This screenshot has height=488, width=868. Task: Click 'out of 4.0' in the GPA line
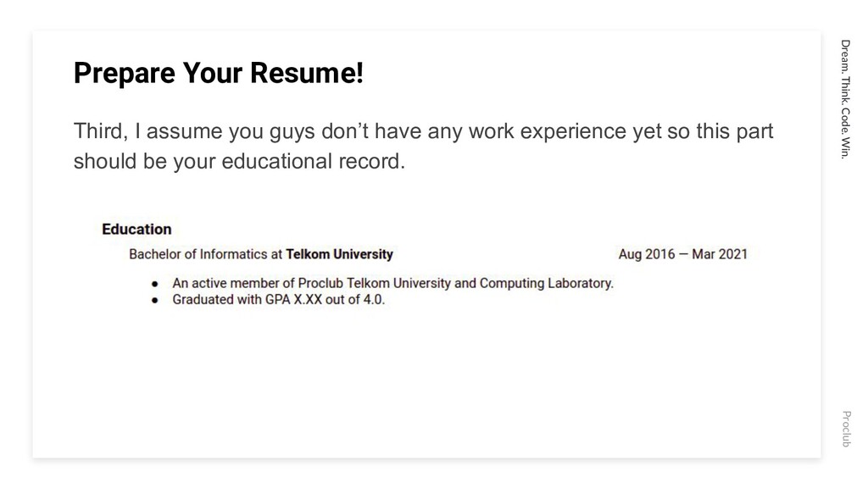point(355,299)
